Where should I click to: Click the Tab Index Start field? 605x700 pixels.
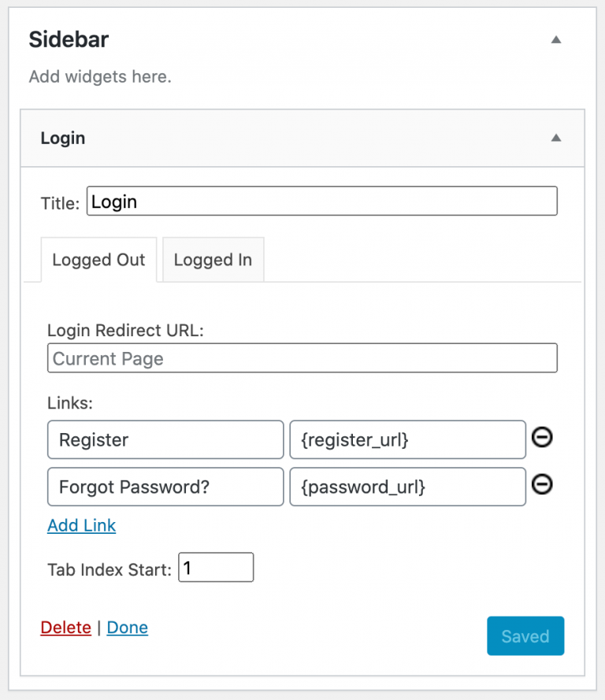[x=215, y=567]
